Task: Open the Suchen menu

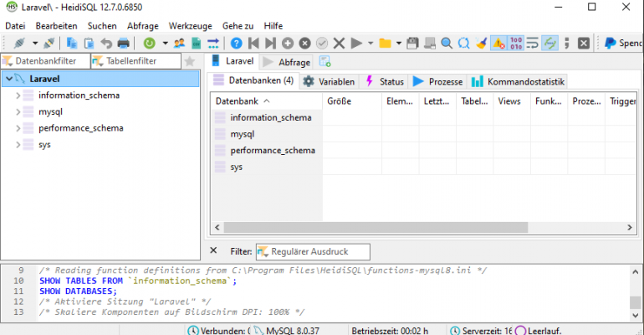Action: [102, 26]
